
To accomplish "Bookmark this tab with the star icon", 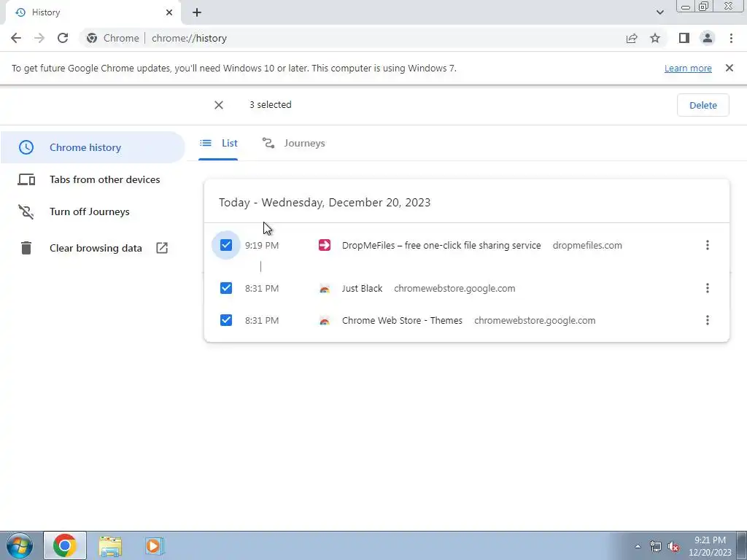I will click(x=655, y=38).
